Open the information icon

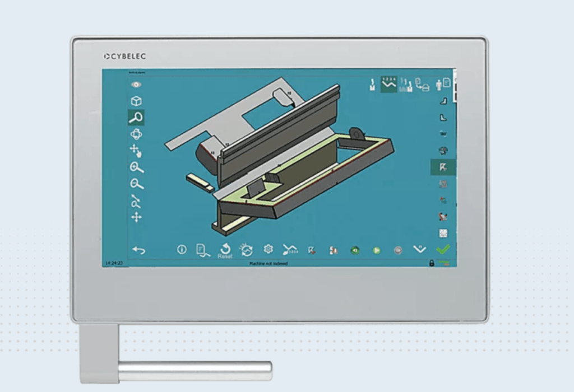pyautogui.click(x=182, y=250)
